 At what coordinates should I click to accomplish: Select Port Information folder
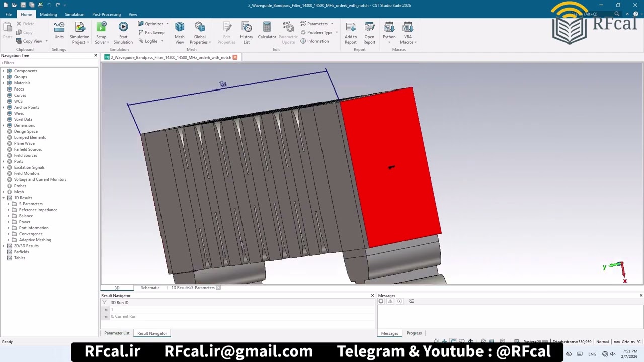point(34,228)
